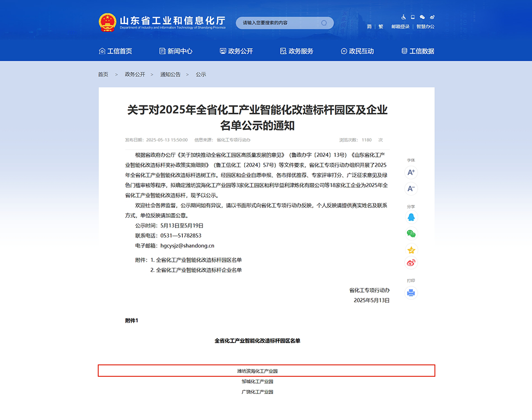Switch to simplified Chinese via 简

[369, 27]
